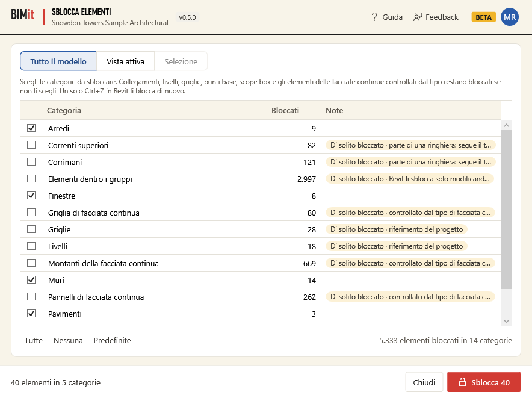Check the Correnti superiori checkbox
The width and height of the screenshot is (532, 398).
click(x=31, y=145)
